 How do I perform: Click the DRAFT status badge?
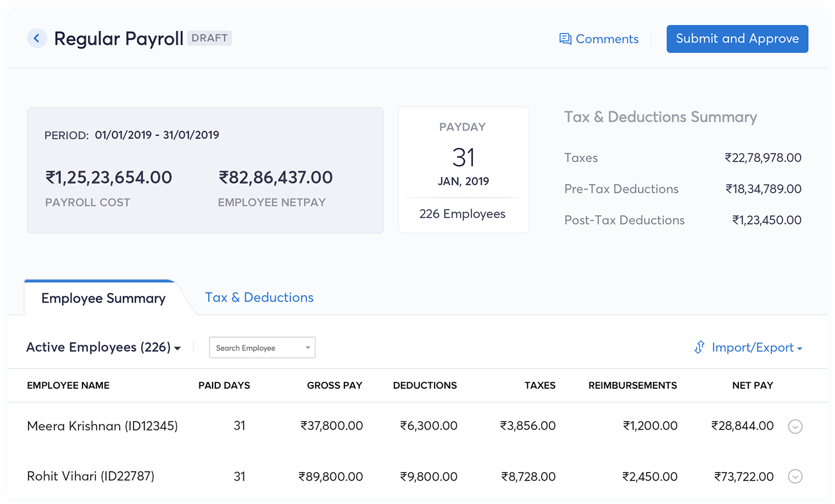pyautogui.click(x=209, y=38)
